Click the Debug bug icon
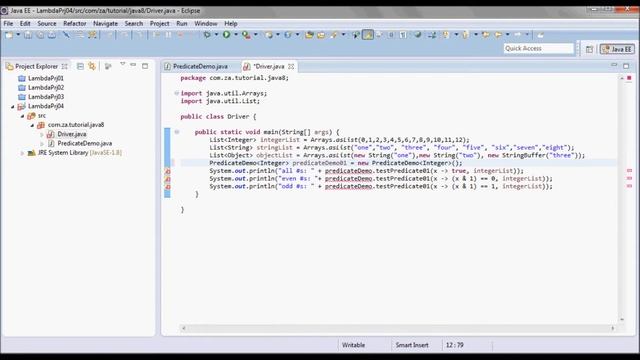Image resolution: width=640 pixels, height=360 pixels. click(207, 35)
